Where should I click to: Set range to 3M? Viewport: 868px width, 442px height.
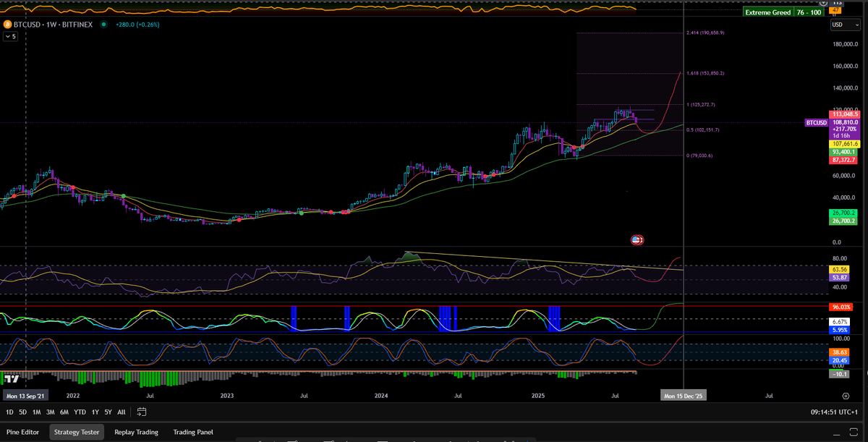pos(50,412)
